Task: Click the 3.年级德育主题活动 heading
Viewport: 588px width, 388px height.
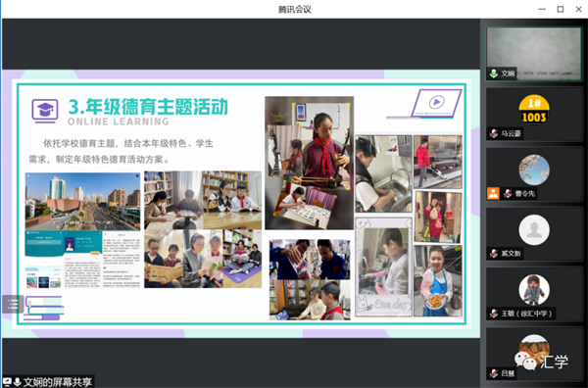Action: pos(148,107)
